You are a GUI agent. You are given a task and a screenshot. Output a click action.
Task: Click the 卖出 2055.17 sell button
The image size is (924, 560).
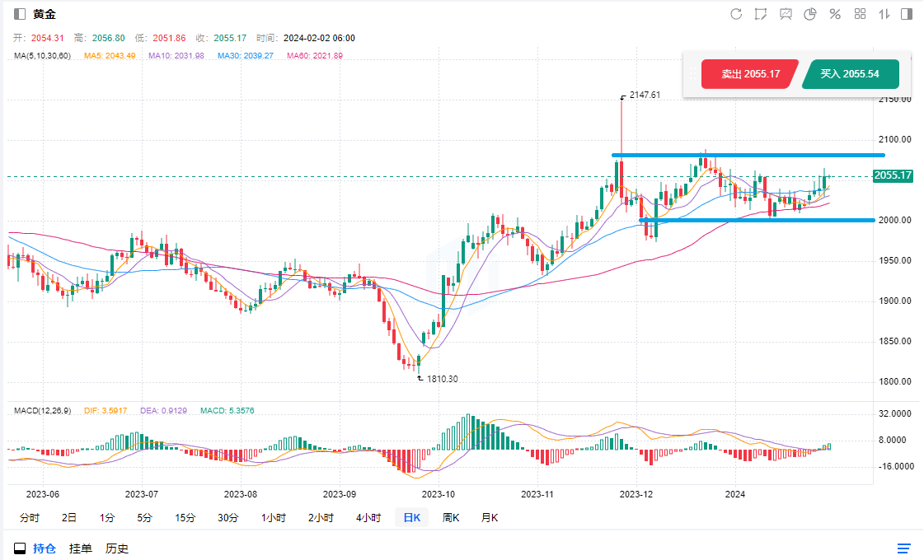[x=750, y=74]
